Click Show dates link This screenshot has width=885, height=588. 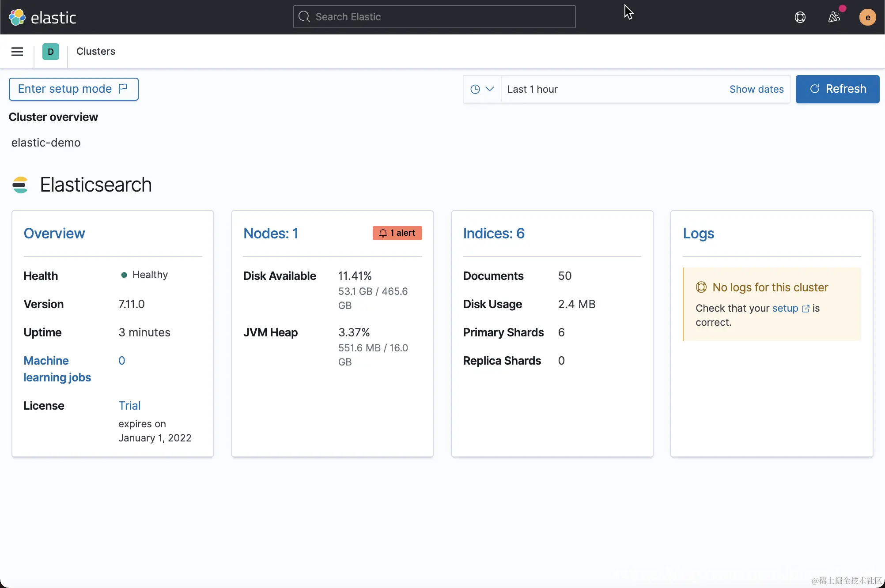tap(756, 89)
